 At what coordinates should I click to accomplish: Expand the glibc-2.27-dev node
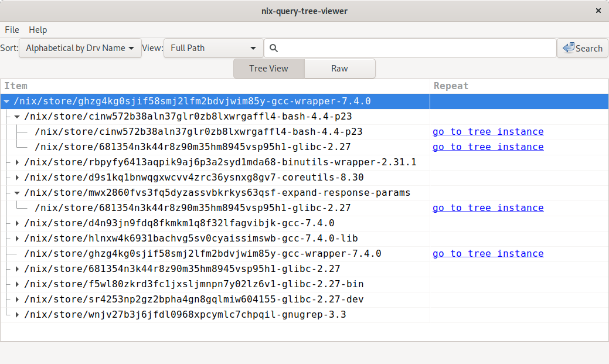click(x=17, y=300)
